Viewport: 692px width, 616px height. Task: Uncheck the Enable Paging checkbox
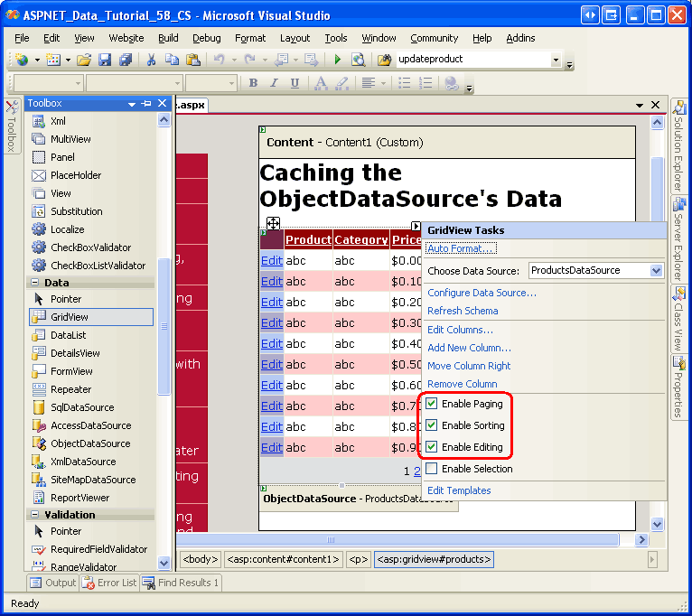(x=432, y=404)
